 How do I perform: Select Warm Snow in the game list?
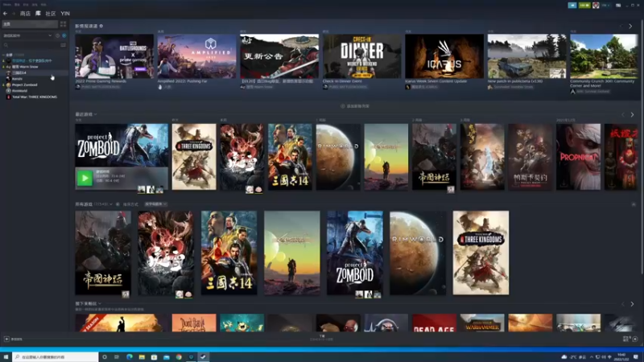click(x=25, y=67)
